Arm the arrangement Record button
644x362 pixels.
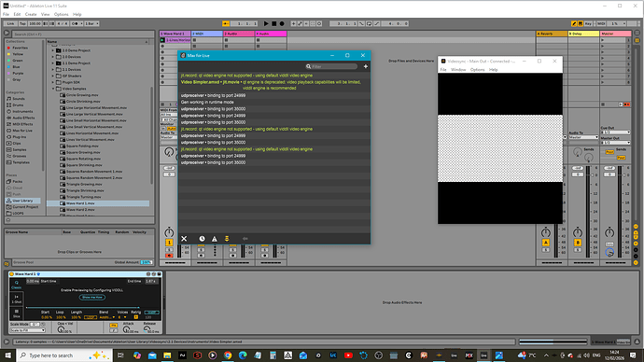point(282,24)
